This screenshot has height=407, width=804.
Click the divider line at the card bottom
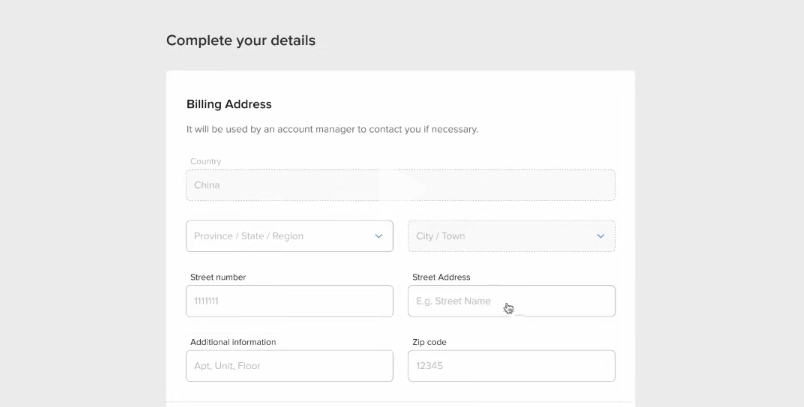400,401
